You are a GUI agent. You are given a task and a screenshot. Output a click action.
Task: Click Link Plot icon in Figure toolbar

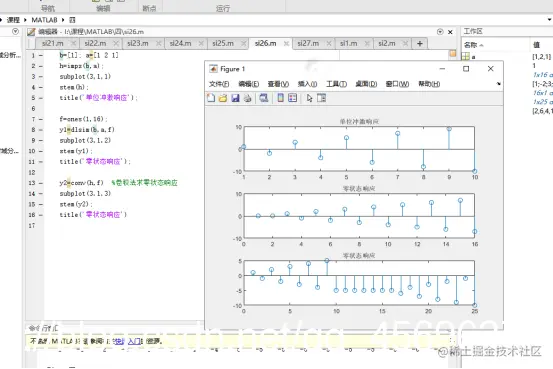(x=263, y=98)
